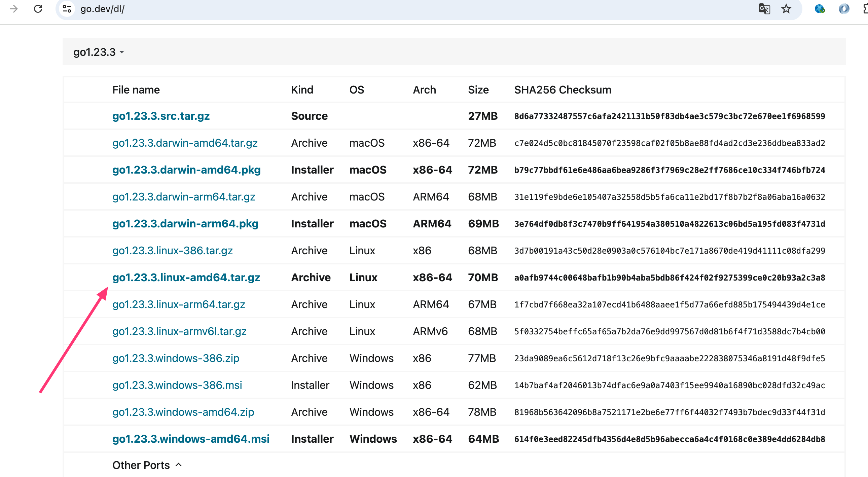The height and width of the screenshot is (477, 868).
Task: Download go1.23.3.darwin-amd64.pkg installer
Action: [186, 170]
